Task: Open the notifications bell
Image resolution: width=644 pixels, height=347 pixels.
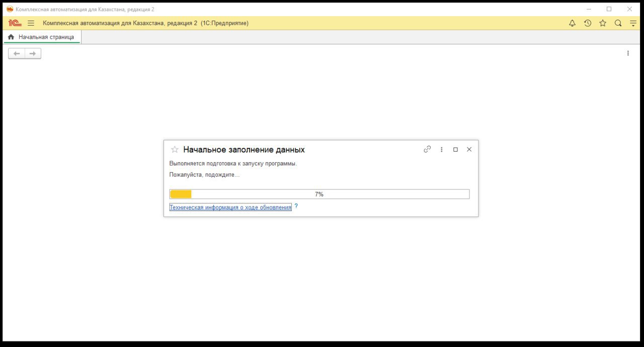Action: 572,23
